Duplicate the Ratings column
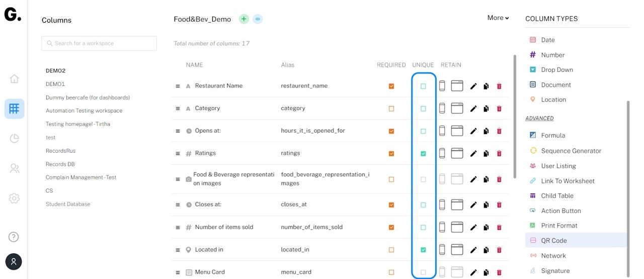The image size is (644, 279). point(486,153)
